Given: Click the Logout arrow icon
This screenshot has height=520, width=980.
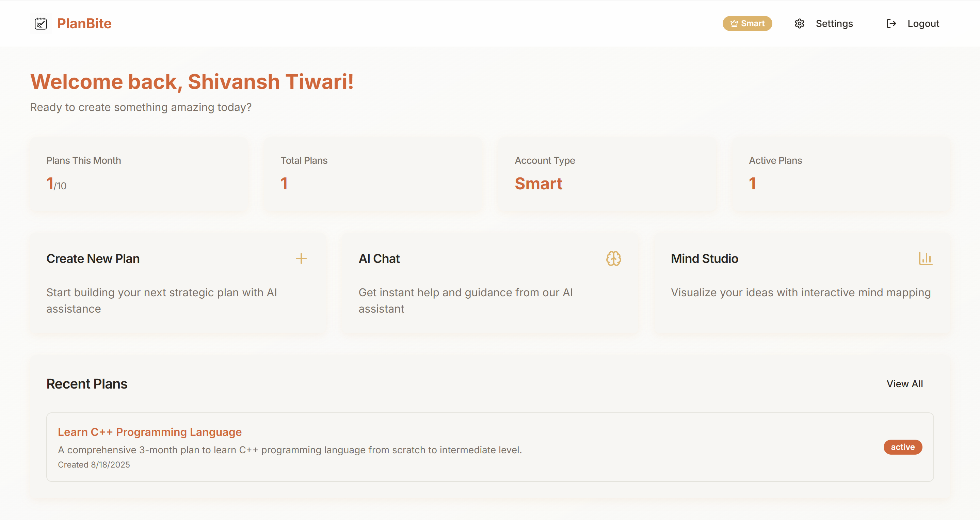Looking at the screenshot, I should coord(891,23).
